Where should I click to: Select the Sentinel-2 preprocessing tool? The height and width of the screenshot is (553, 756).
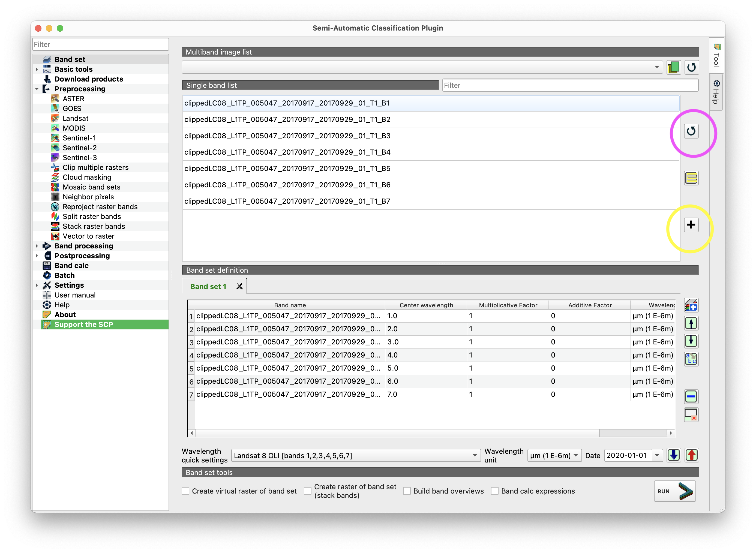coord(80,148)
